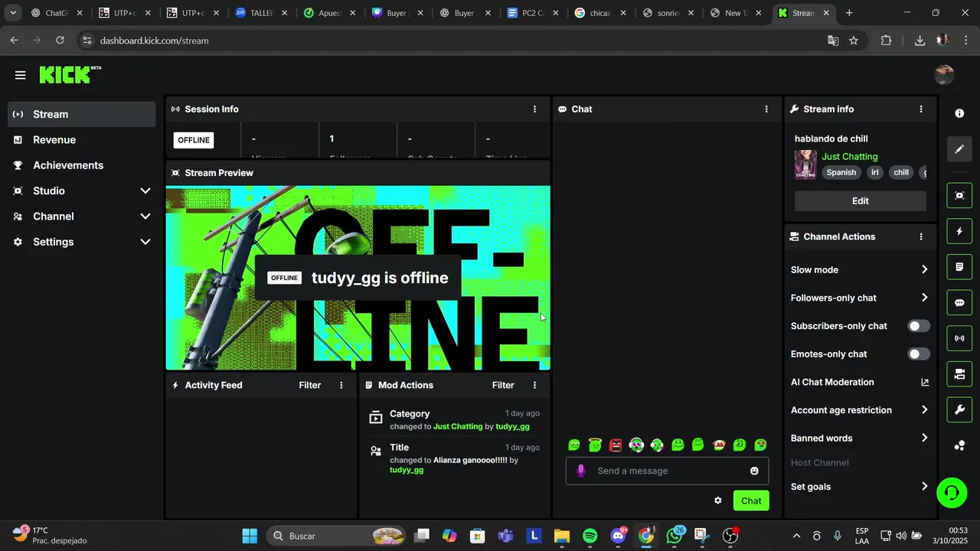This screenshot has width=980, height=551.
Task: Toggle Subscribers-only chat switch
Action: pos(919,326)
